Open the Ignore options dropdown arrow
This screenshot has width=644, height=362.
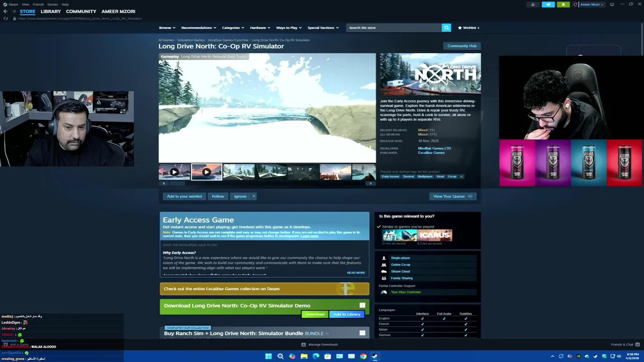(x=254, y=197)
